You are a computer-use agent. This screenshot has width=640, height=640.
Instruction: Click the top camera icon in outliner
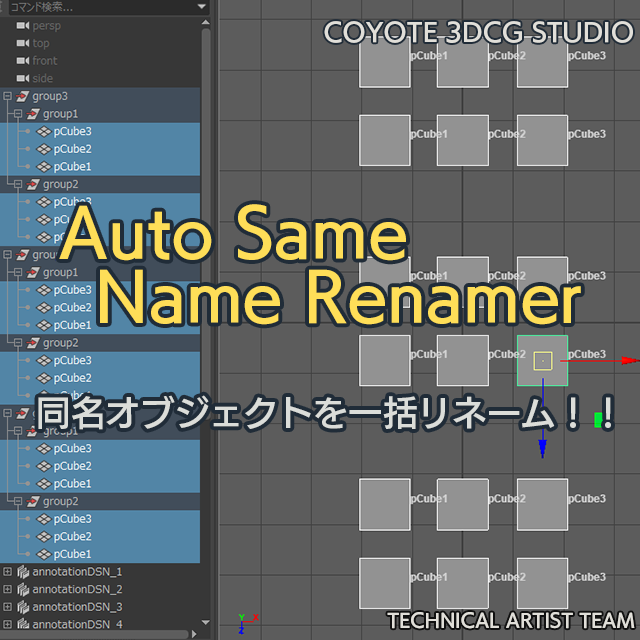point(22,43)
